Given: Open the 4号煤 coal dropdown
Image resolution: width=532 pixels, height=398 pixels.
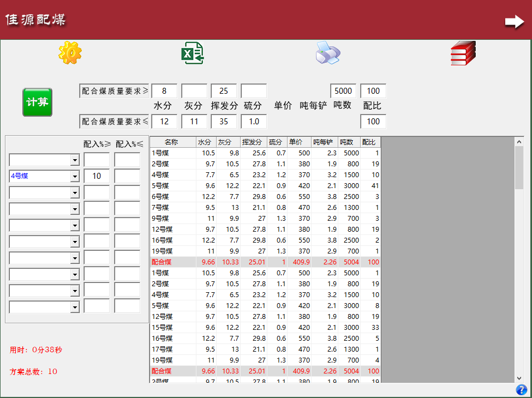Looking at the screenshot, I should click(x=75, y=176).
